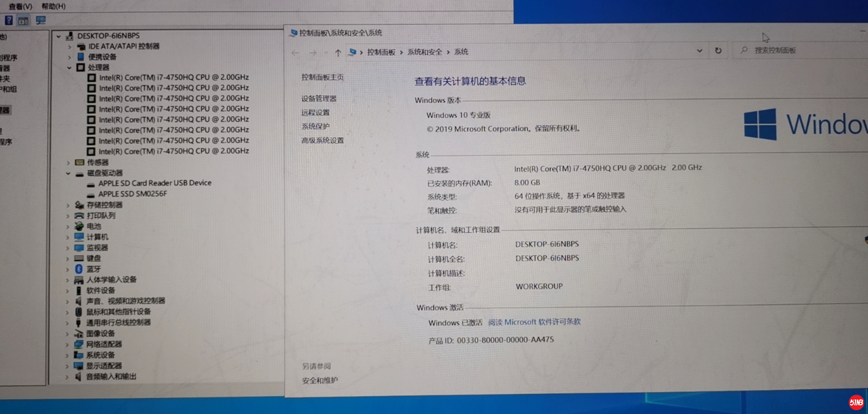Screen dimensions: 868x414
Task: Open the address bar history dropdown
Action: 699,51
